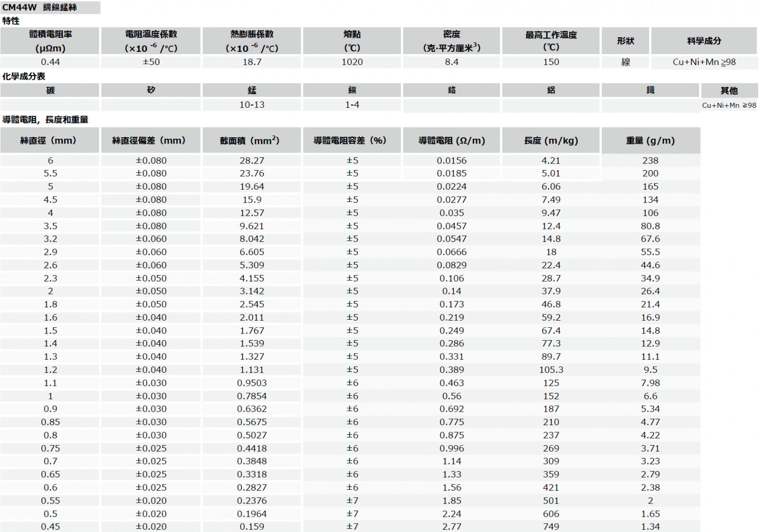Select the 9.621 cross-section value

(252, 226)
